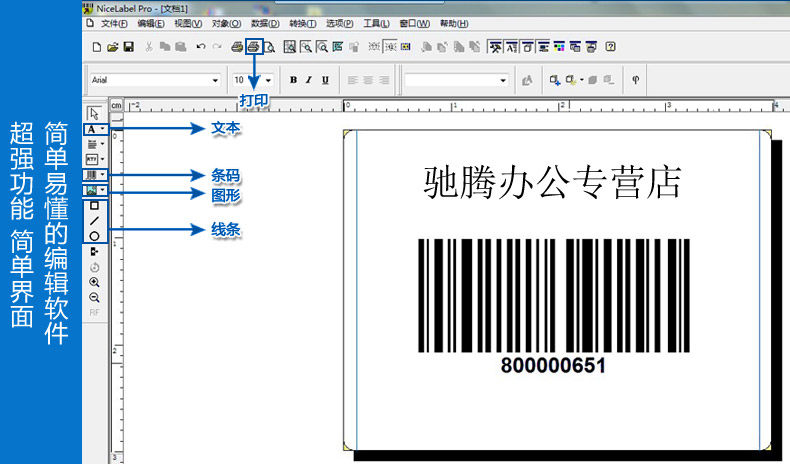Select the Line drawing tool
This screenshot has height=464, width=790.
click(x=94, y=221)
